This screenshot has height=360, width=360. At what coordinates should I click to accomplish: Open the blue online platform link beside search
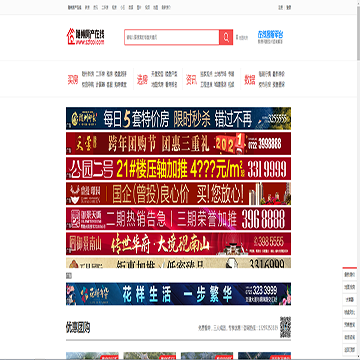(x=270, y=37)
